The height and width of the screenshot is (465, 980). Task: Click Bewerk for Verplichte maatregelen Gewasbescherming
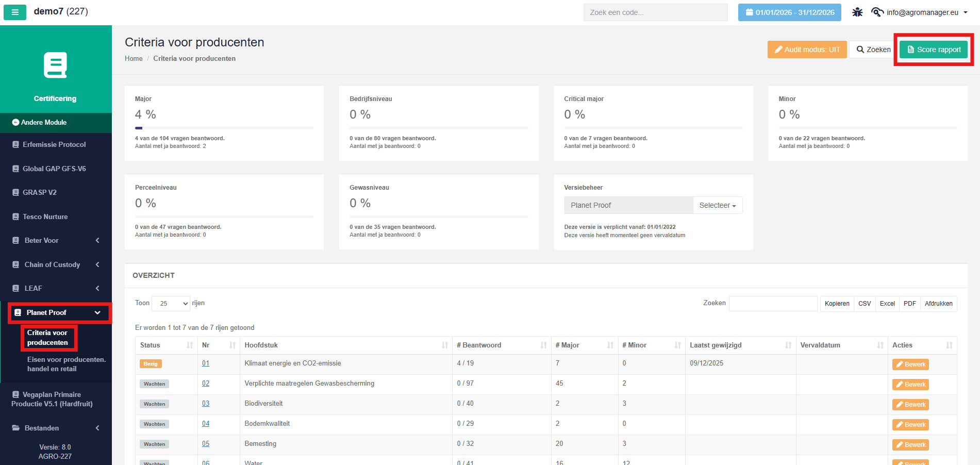[910, 385]
